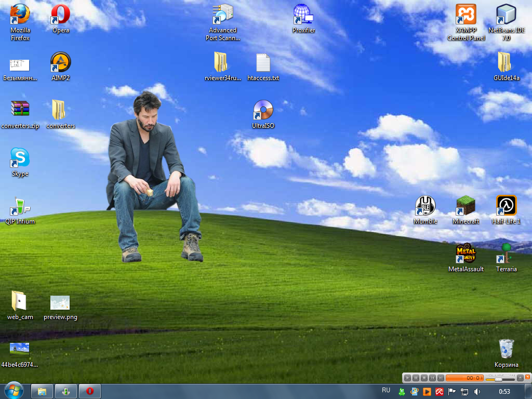Open the Windows Start menu
Screen dimensions: 532x399
14,391
